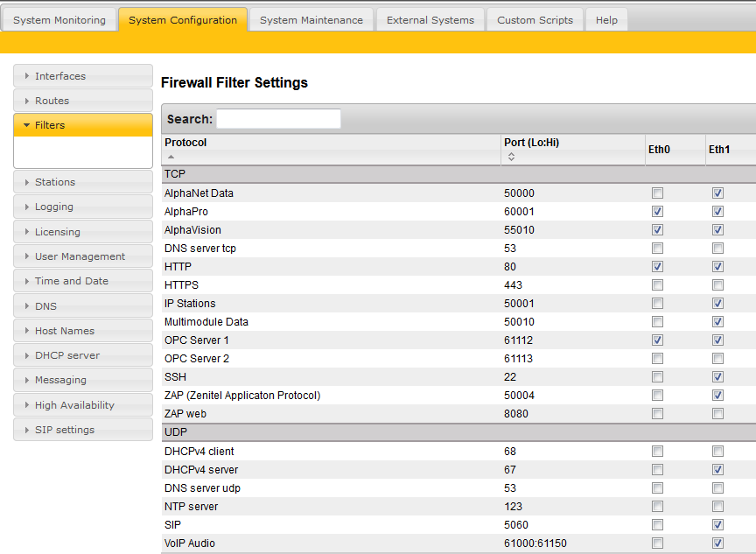The height and width of the screenshot is (554, 756).
Task: Toggle Eth0 checkbox for SSH row
Action: pos(657,377)
